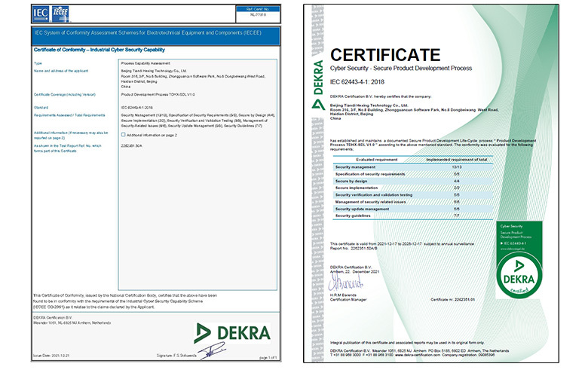Click 'Certificate nr: 2262351.01'
Viewport: 588px width, 376px height.
coord(452,300)
